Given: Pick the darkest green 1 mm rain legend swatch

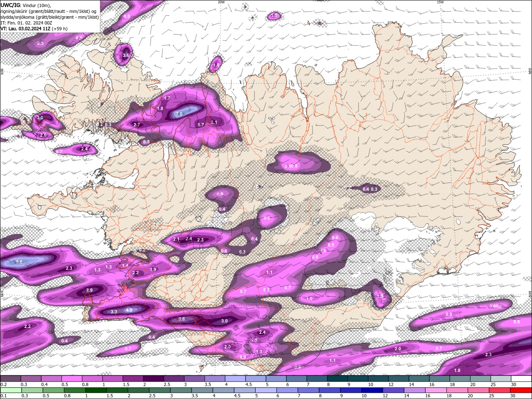Looking at the screenshot, I should (96, 390).
